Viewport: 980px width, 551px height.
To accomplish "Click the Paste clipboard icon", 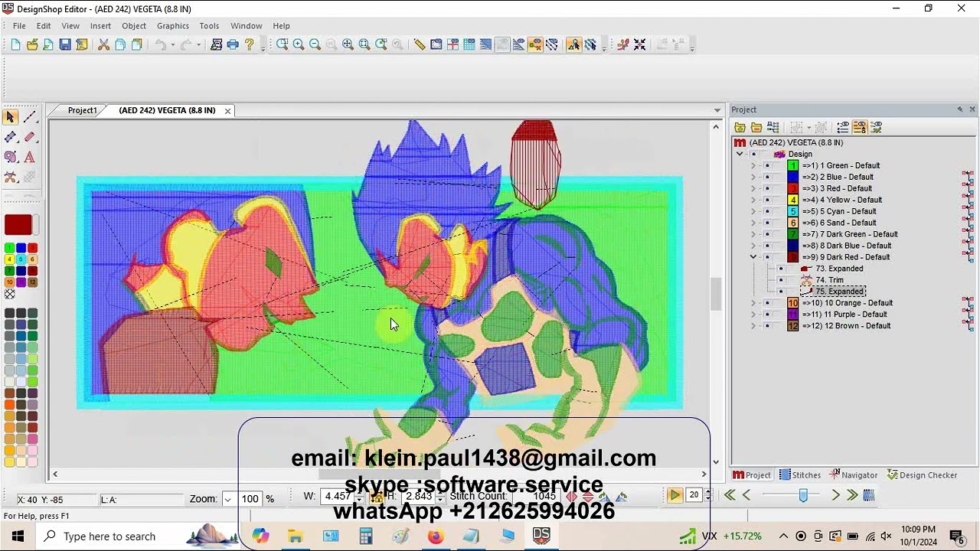I will pos(136,45).
